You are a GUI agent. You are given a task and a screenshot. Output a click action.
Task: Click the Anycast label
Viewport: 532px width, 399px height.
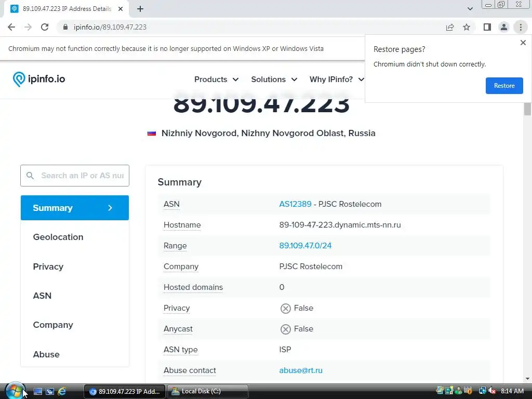pyautogui.click(x=178, y=329)
